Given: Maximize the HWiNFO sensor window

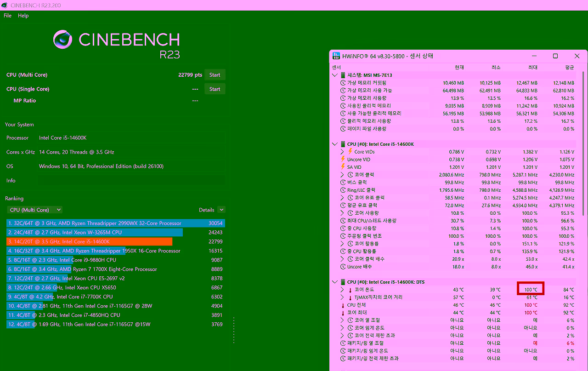Looking at the screenshot, I should [555, 56].
